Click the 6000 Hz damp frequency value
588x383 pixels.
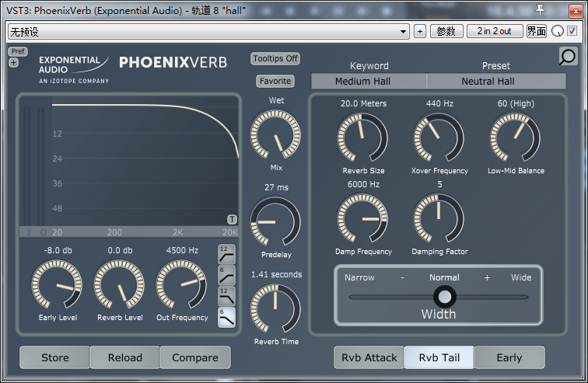(363, 184)
